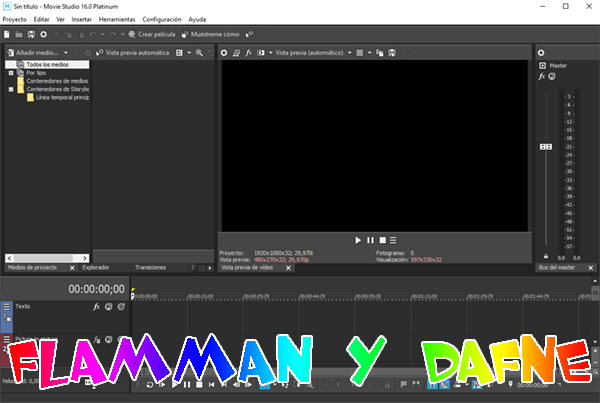Open the Muéstreme cómo tutorials

point(210,34)
